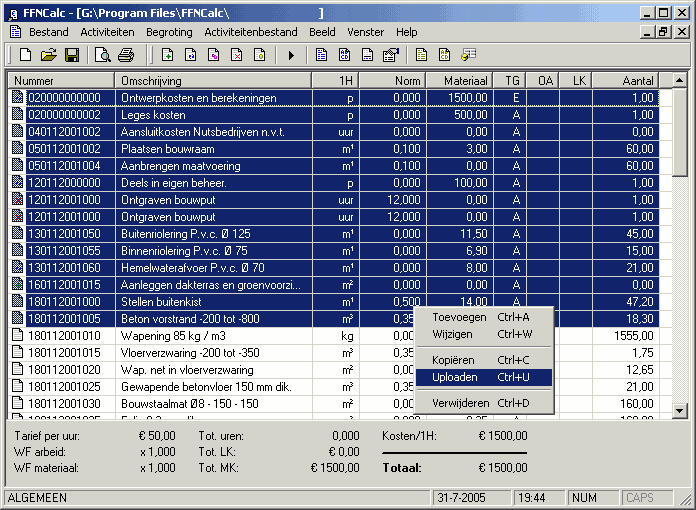Save using the floppy disk icon
696x510 pixels.
tap(72, 55)
